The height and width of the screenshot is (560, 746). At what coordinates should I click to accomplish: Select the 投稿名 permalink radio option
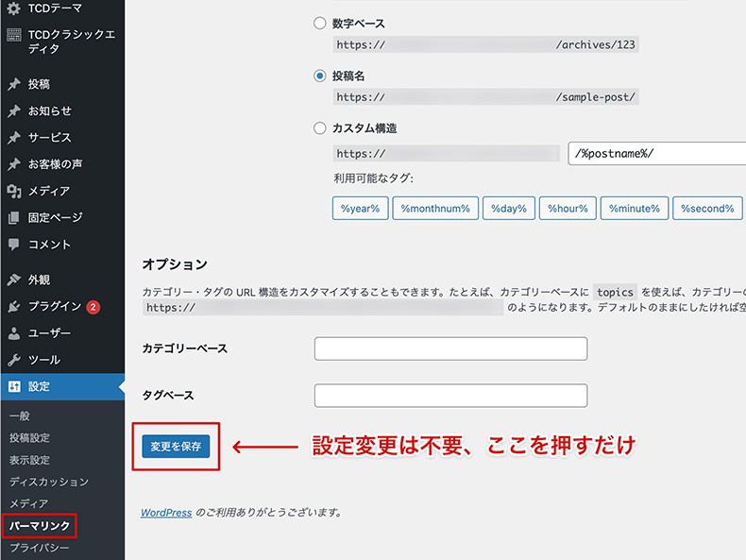[x=320, y=76]
